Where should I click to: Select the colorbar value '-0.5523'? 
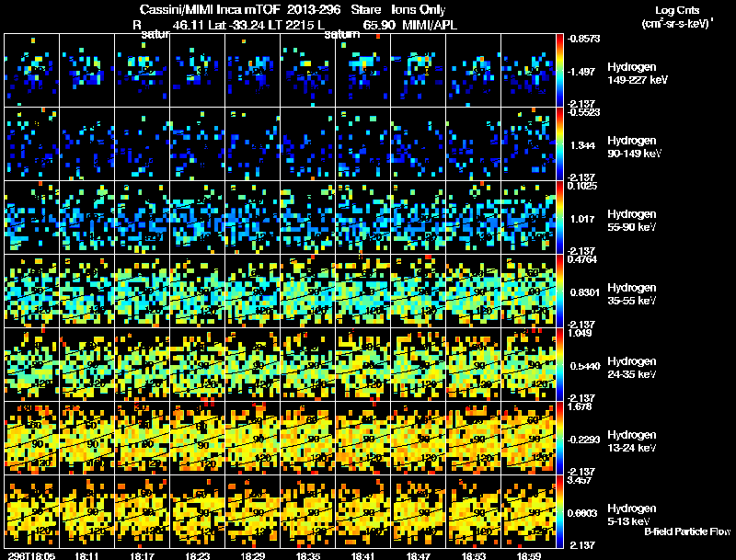click(583, 112)
